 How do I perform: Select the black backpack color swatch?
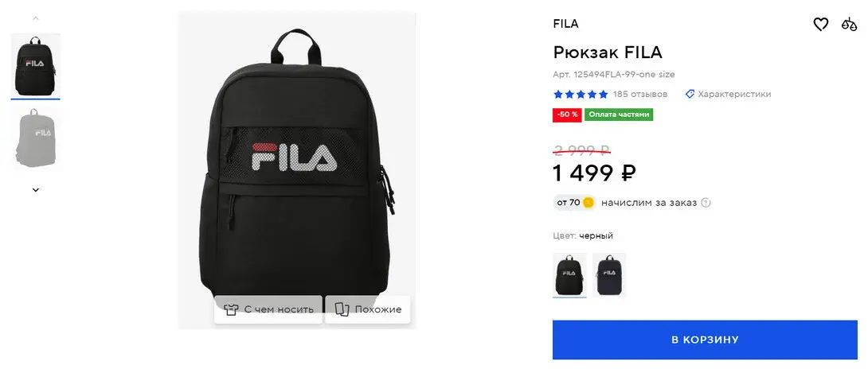pyautogui.click(x=569, y=275)
